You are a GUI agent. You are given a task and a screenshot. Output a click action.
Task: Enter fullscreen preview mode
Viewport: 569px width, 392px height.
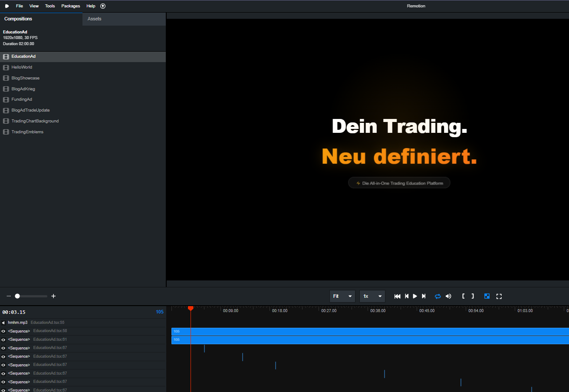click(499, 296)
